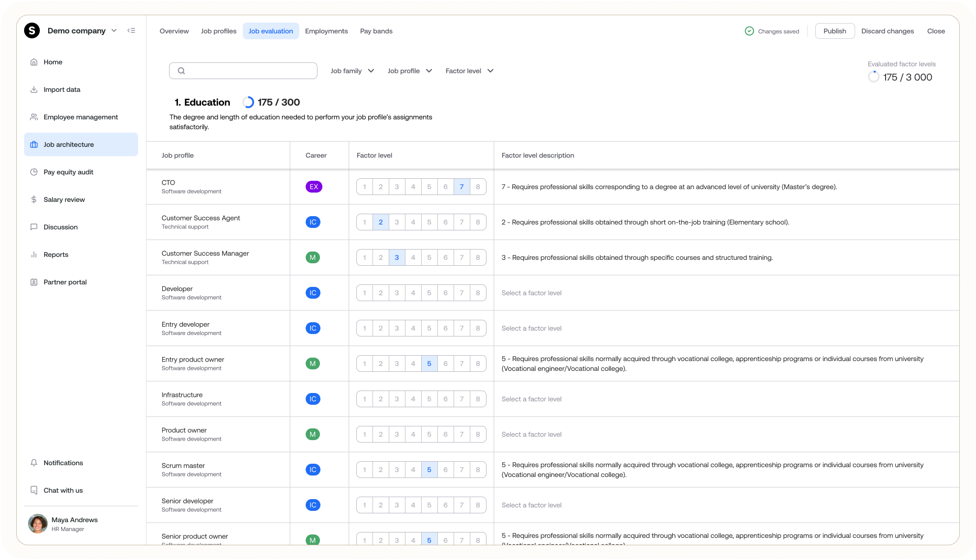Open the Employments tab
This screenshot has height=560, width=976.
click(326, 31)
